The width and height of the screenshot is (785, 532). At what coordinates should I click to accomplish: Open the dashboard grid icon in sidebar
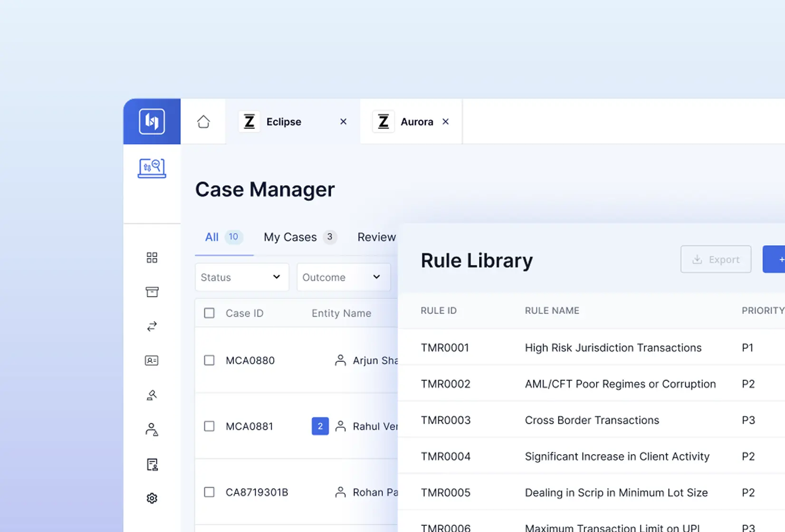[x=152, y=258]
